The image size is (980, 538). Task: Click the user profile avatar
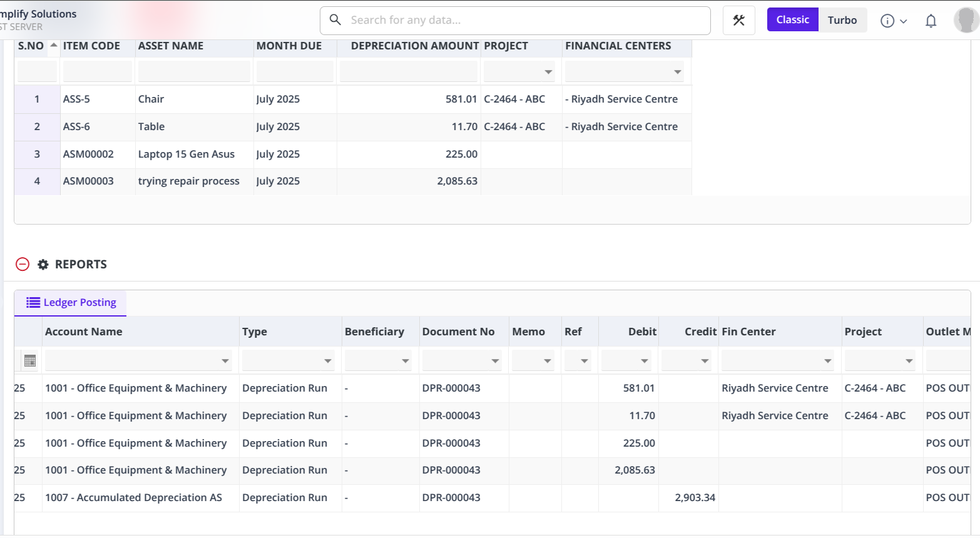[x=966, y=20]
